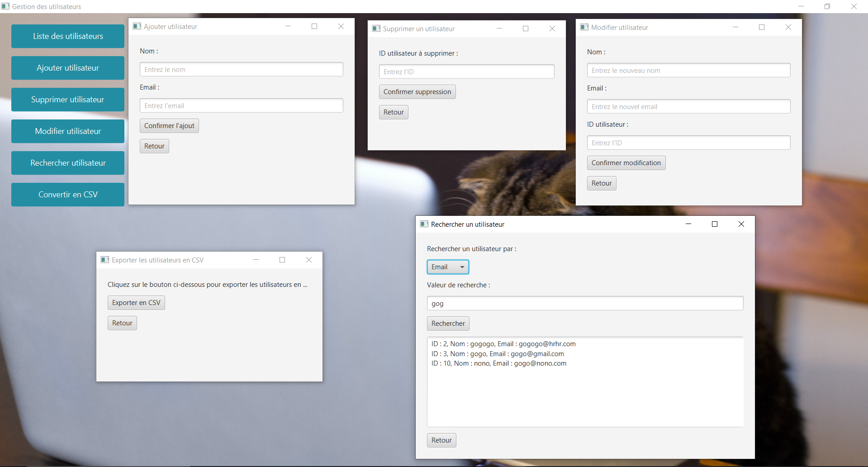This screenshot has height=467, width=868.
Task: Focus the 'Entrez le nom' field
Action: point(242,69)
